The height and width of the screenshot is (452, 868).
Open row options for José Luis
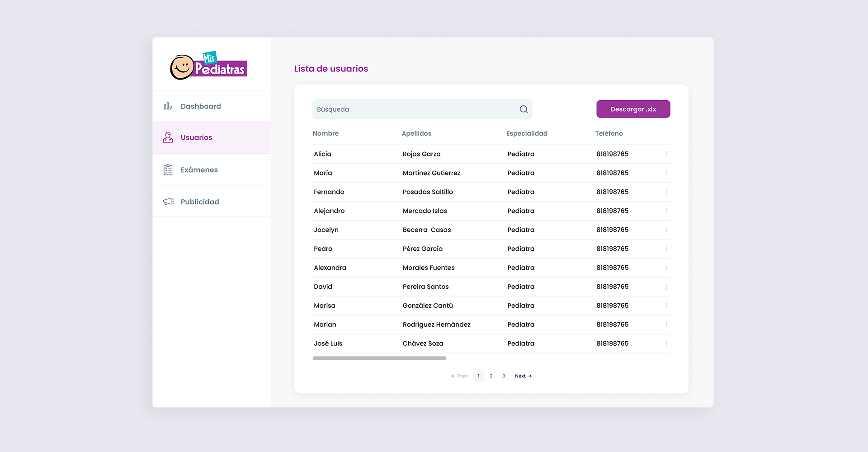666,344
